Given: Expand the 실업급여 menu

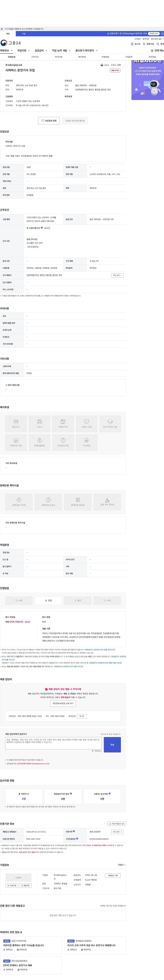Looking at the screenshot, I should tap(41, 51).
